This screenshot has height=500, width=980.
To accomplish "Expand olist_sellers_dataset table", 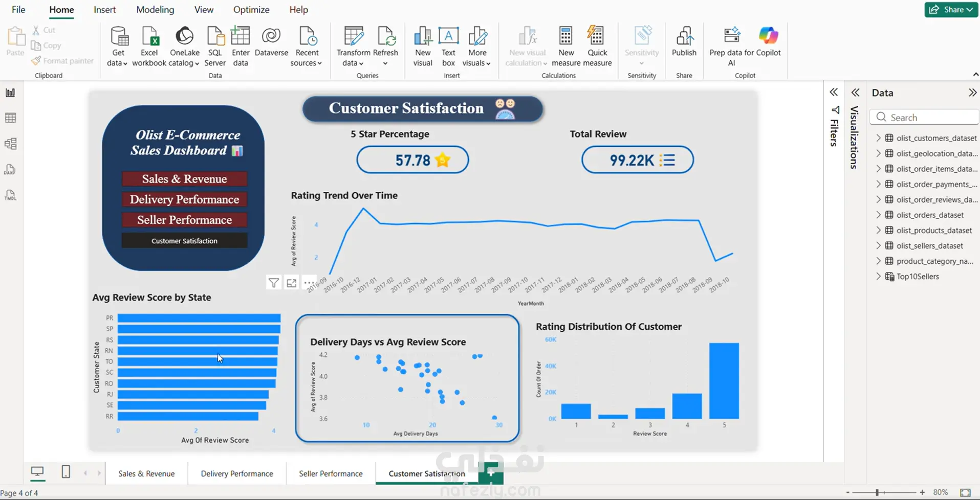I will (878, 245).
